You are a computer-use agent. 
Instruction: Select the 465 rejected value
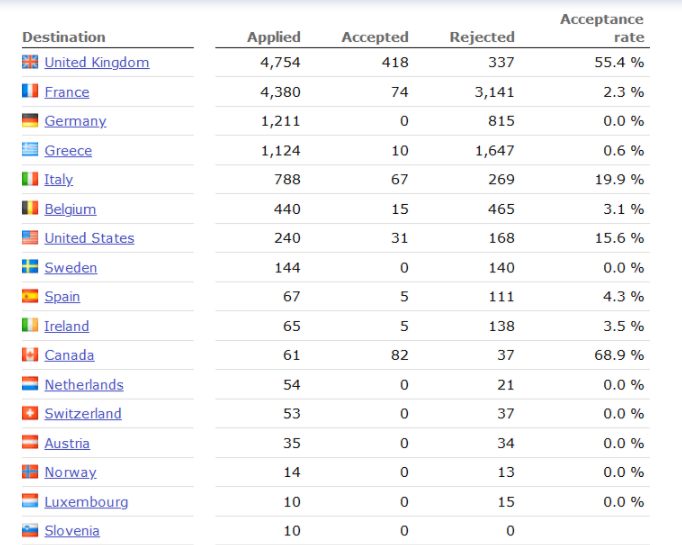coord(501,209)
